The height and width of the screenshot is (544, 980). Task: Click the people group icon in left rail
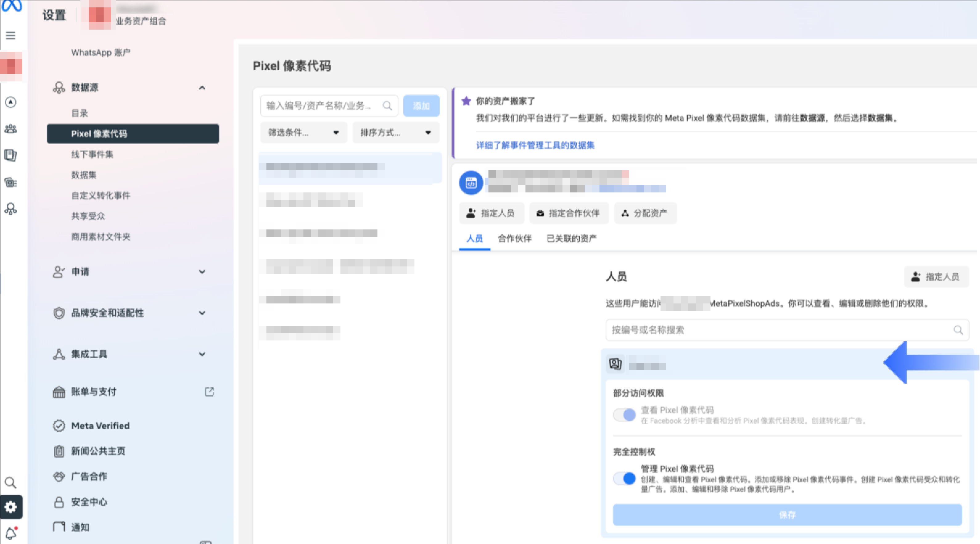coord(11,129)
